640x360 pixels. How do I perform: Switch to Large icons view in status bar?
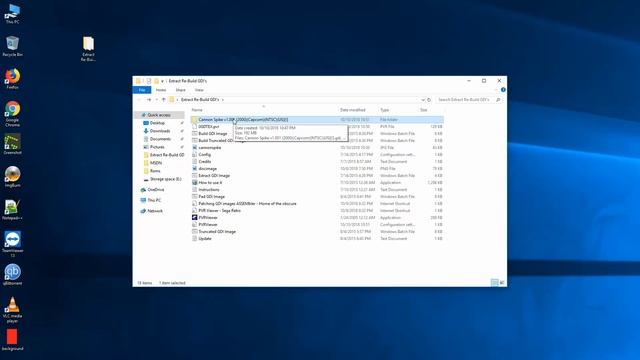coord(502,282)
